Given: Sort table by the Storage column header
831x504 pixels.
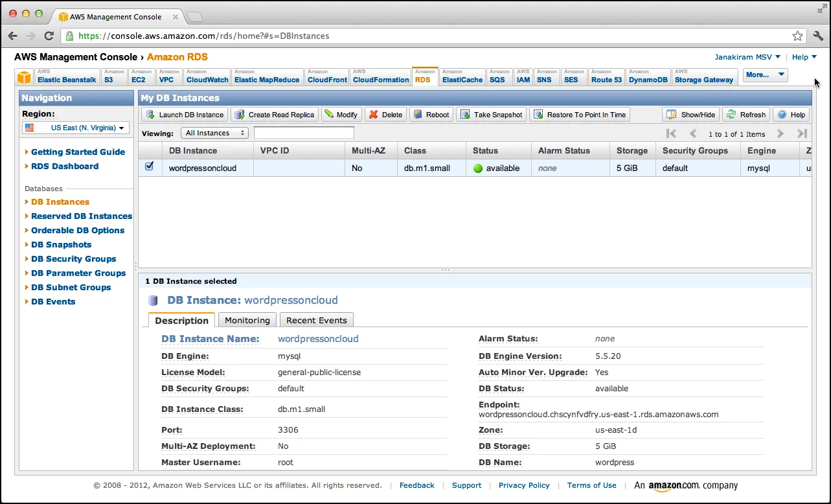Looking at the screenshot, I should 632,150.
